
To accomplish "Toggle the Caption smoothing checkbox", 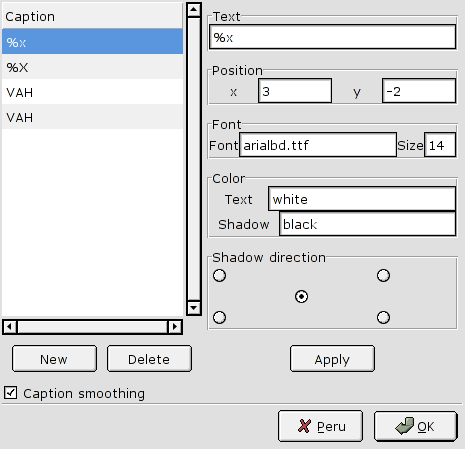I will click(10, 393).
